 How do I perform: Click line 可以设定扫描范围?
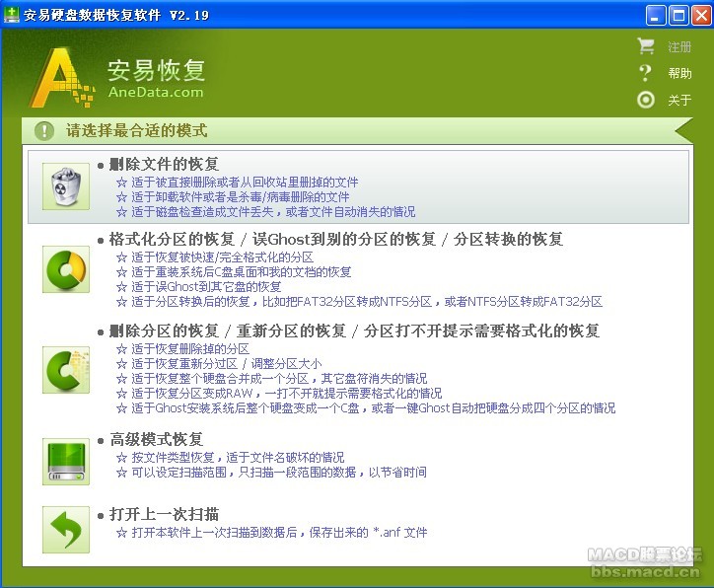click(279, 472)
